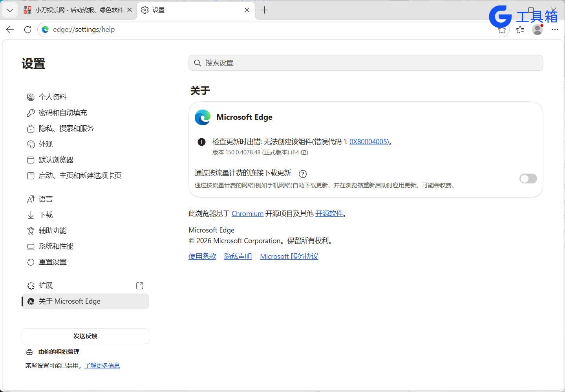The height and width of the screenshot is (392, 565).
Task: Open the 使用条款 link
Action: pyautogui.click(x=202, y=256)
